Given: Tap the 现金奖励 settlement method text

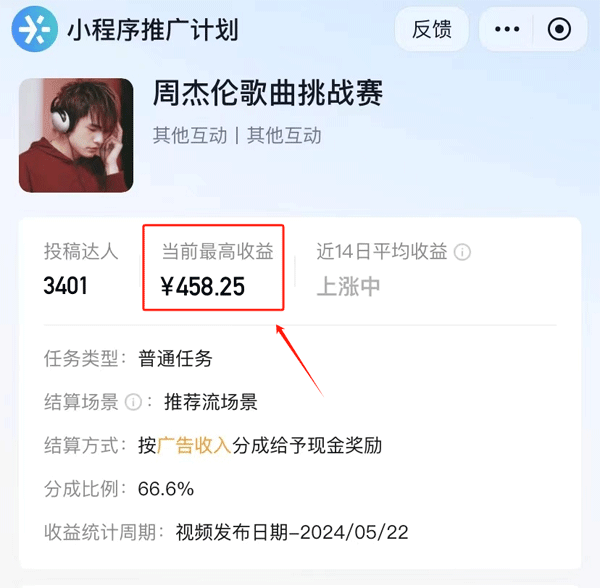Looking at the screenshot, I should pos(345,445).
